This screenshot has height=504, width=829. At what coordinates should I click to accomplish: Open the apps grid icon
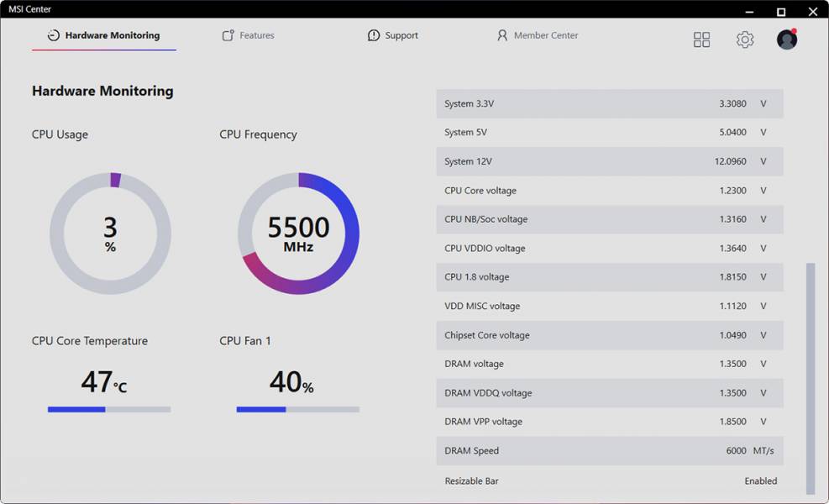pos(701,39)
